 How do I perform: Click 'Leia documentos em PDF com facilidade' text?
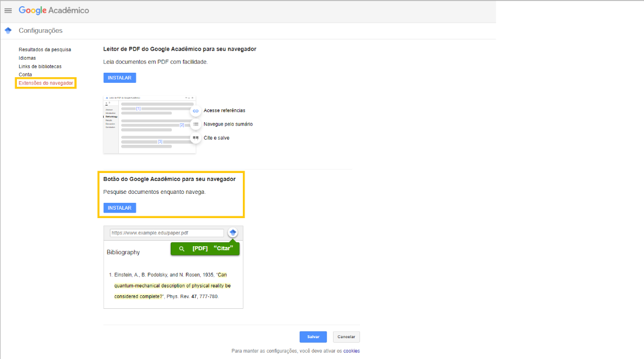point(156,61)
